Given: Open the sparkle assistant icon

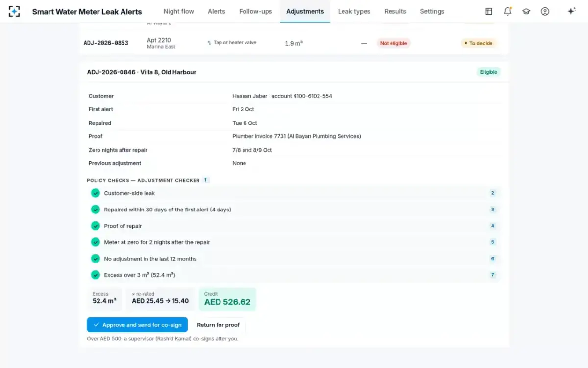Looking at the screenshot, I should 571,11.
